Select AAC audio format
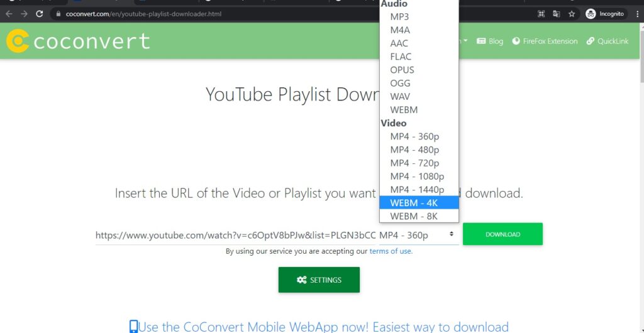 click(419, 43)
